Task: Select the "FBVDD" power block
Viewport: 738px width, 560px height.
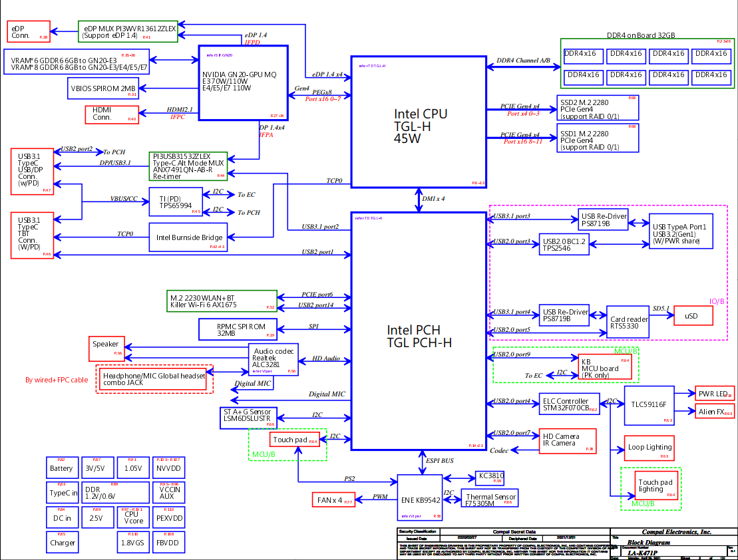Action: [168, 542]
